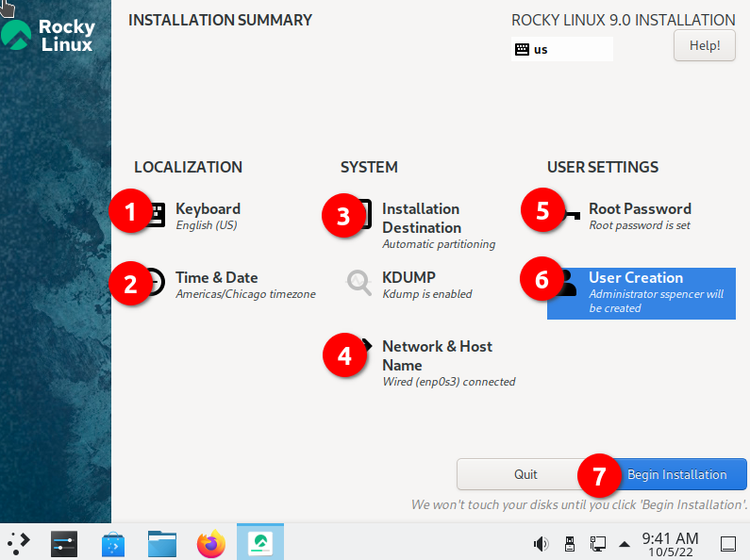
Task: Click the Begin Installation button
Action: [x=676, y=474]
